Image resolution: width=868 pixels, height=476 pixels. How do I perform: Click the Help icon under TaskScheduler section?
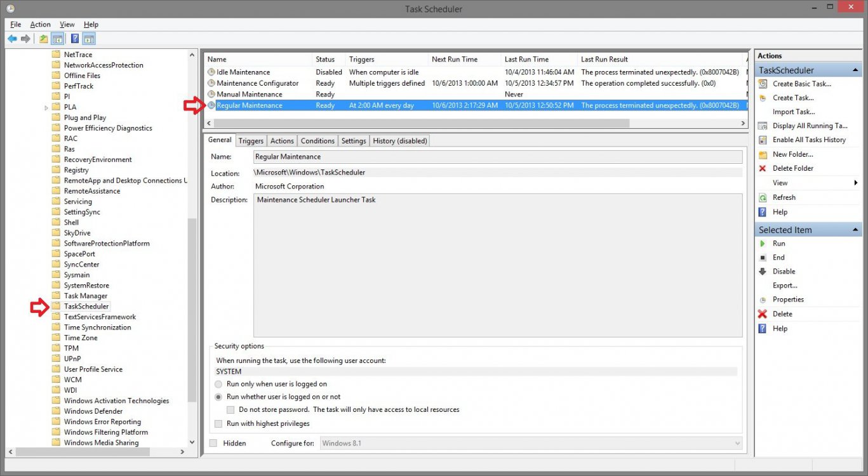[x=763, y=212]
